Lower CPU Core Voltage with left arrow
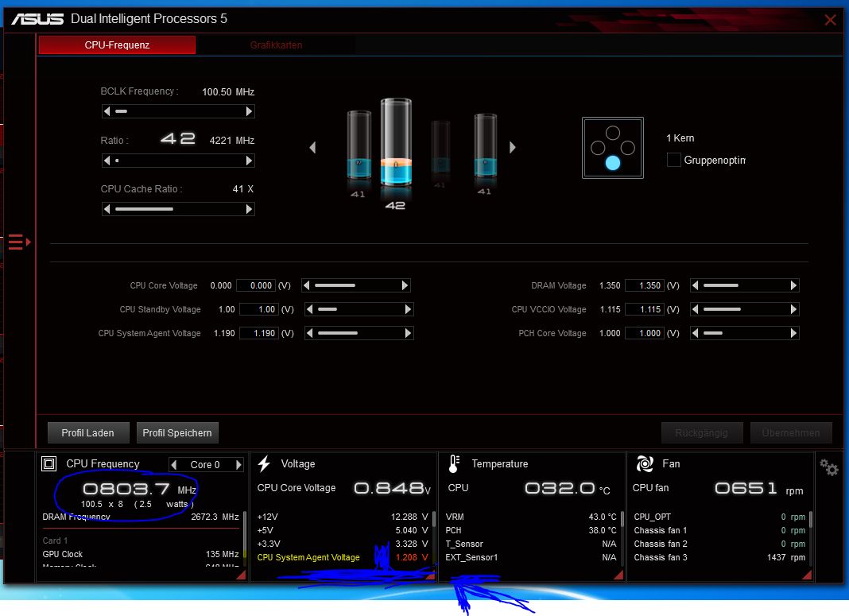The height and width of the screenshot is (616, 849). (307, 285)
